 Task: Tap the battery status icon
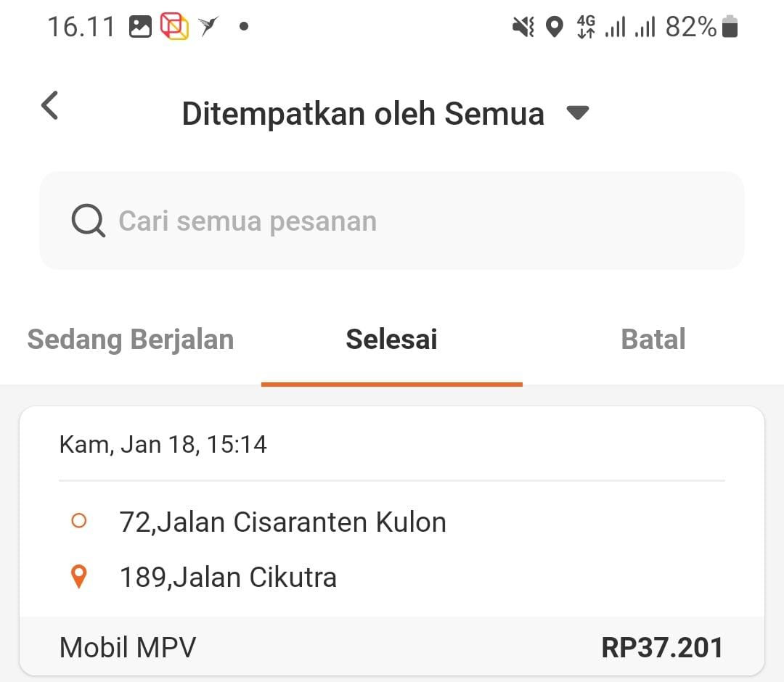pyautogui.click(x=730, y=26)
